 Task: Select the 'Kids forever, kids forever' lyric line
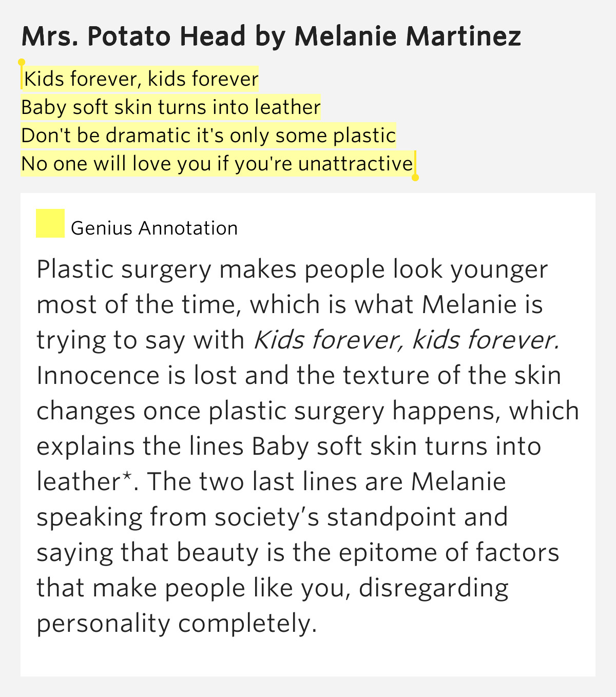click(x=141, y=79)
